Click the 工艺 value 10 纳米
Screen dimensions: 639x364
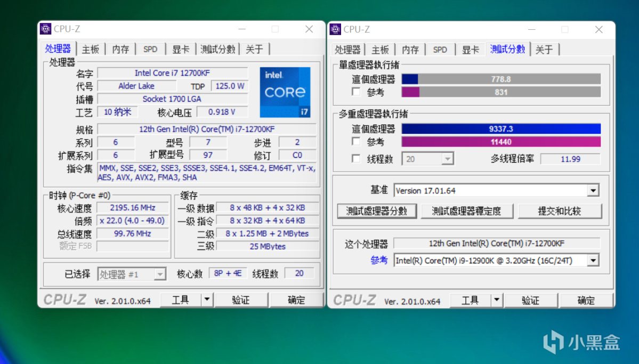[x=117, y=112]
